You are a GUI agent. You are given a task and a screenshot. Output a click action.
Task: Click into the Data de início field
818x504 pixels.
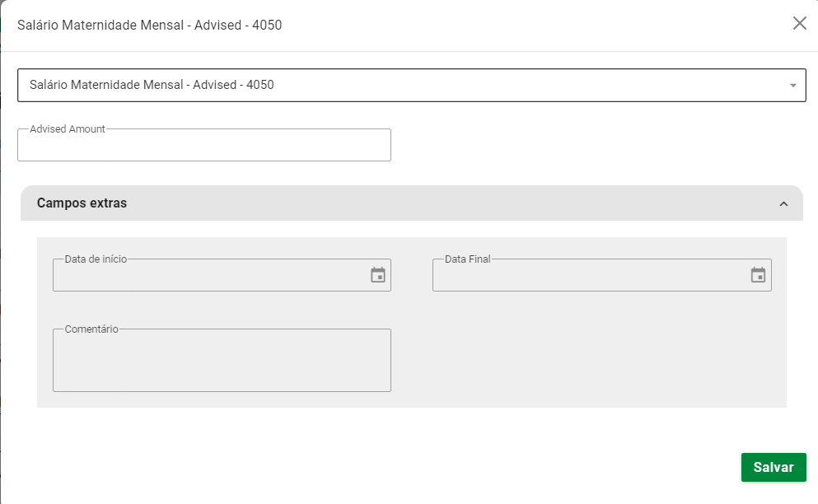click(206, 277)
